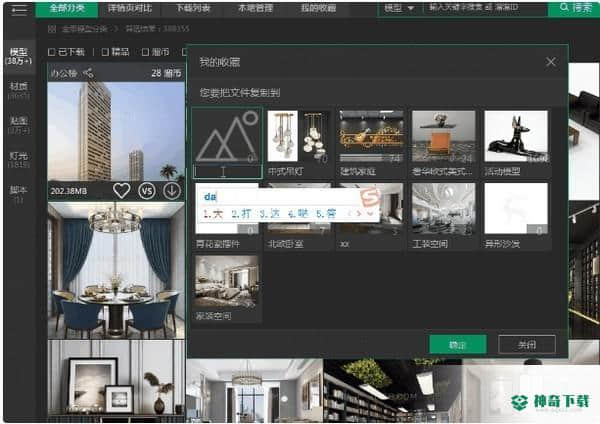Image resolution: width=600 pixels, height=424 pixels.
Task: Select 贴图 category in left sidebar
Action: pos(19,125)
